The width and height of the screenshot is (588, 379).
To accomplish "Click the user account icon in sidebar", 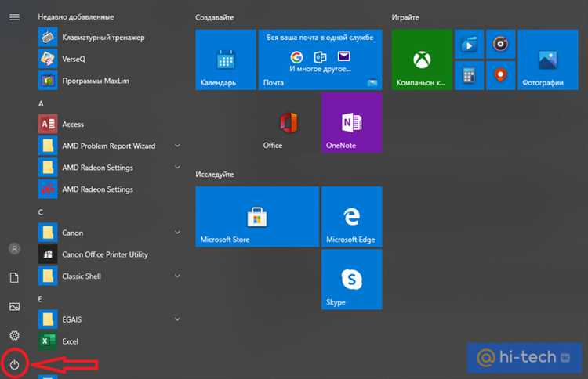I will (x=14, y=248).
